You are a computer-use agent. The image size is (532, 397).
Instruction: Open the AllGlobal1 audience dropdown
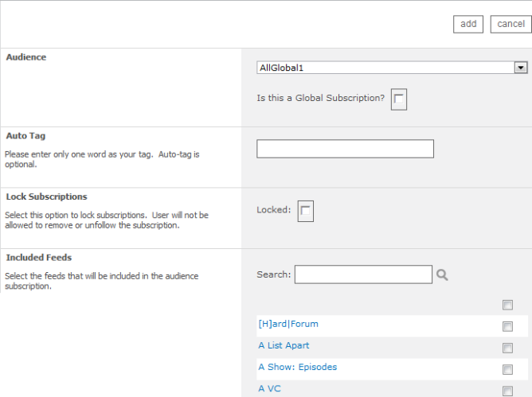click(393, 68)
